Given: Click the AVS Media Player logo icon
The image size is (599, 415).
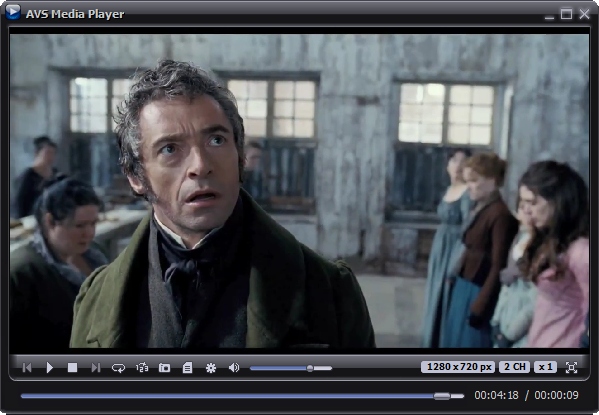Looking at the screenshot, I should pyautogui.click(x=13, y=12).
